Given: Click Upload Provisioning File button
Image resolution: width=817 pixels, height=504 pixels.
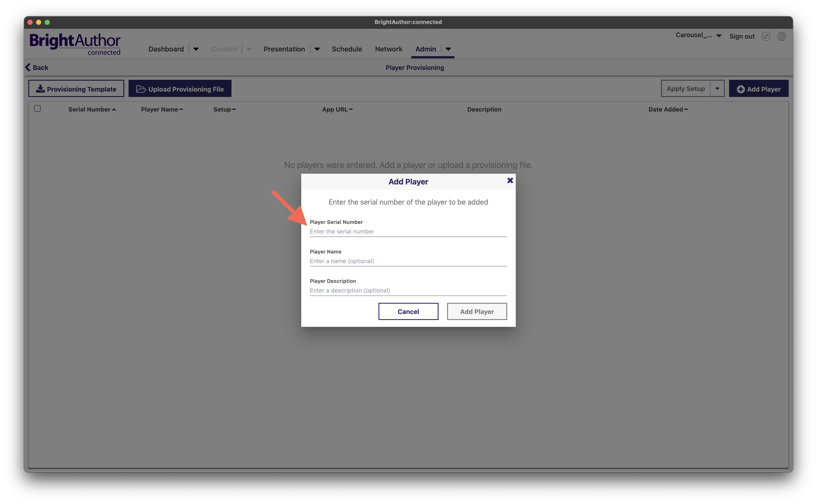Looking at the screenshot, I should (x=180, y=89).
